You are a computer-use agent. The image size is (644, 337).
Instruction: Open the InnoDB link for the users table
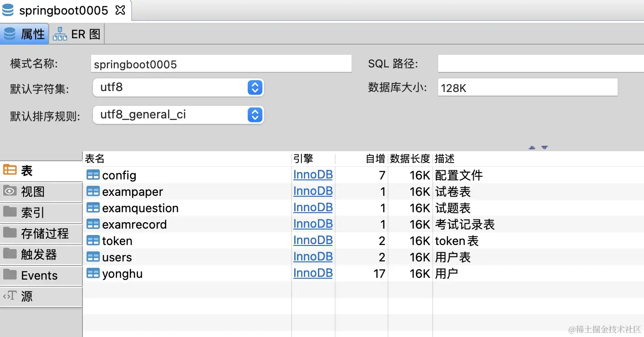click(x=313, y=256)
